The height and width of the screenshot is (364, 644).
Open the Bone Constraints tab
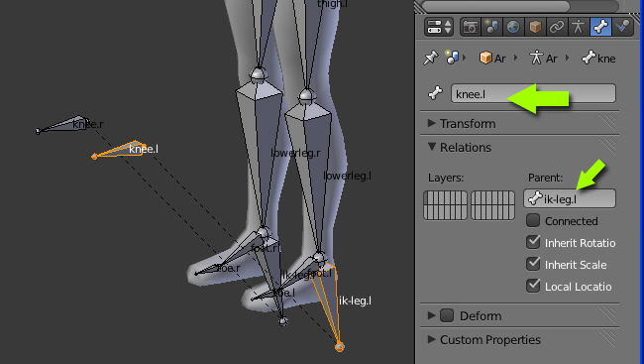click(622, 27)
